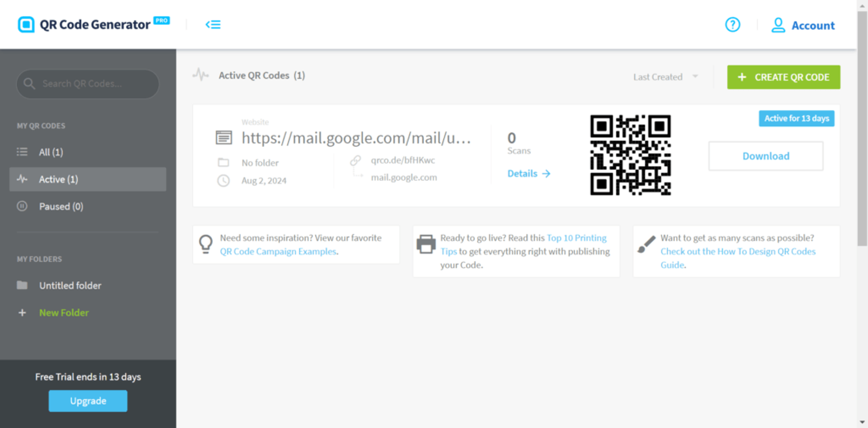The image size is (868, 428).
Task: Select Active (1) in sidebar
Action: pyautogui.click(x=88, y=179)
